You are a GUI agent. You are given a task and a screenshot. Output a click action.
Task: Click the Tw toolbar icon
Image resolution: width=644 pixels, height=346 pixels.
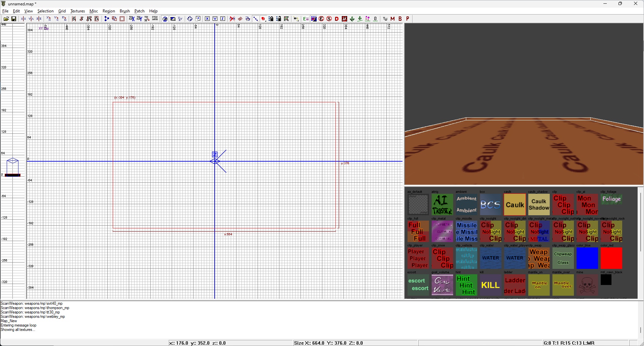pyautogui.click(x=385, y=19)
